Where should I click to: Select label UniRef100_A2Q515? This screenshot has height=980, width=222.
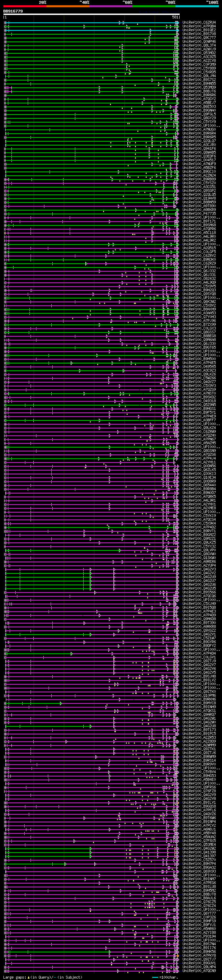point(199,248)
